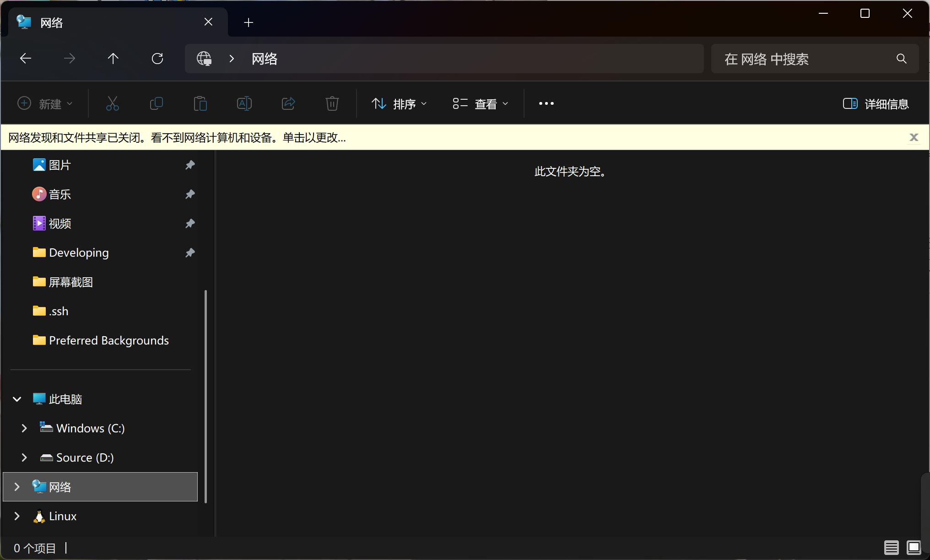Unpin 图片 from quick access
The image size is (930, 560).
190,165
